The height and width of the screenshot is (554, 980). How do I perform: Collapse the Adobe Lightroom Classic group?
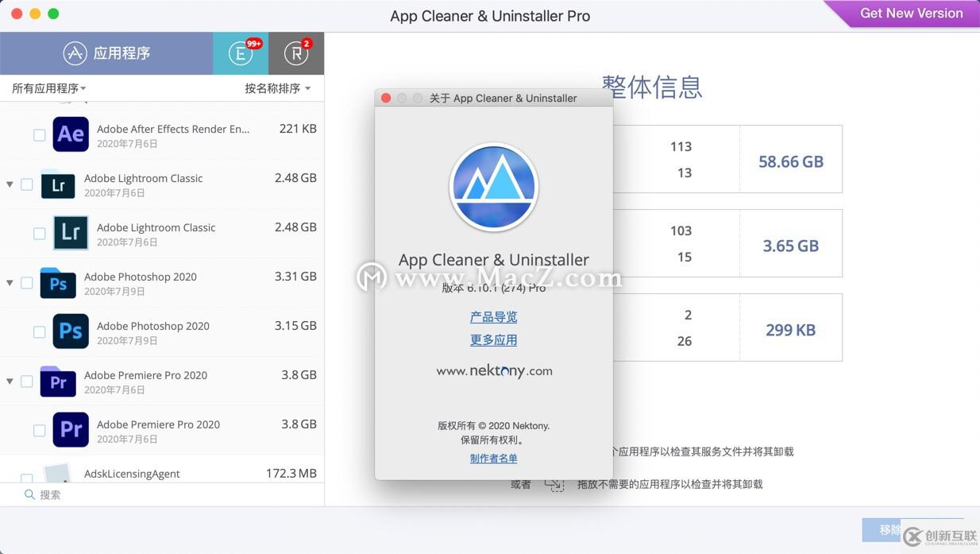10,184
